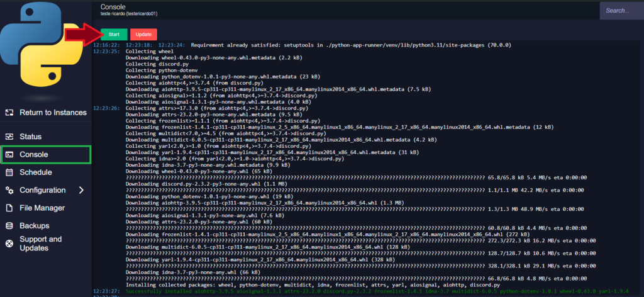Select the Return to Instances text
Screen dimensions: 644x297
53,113
